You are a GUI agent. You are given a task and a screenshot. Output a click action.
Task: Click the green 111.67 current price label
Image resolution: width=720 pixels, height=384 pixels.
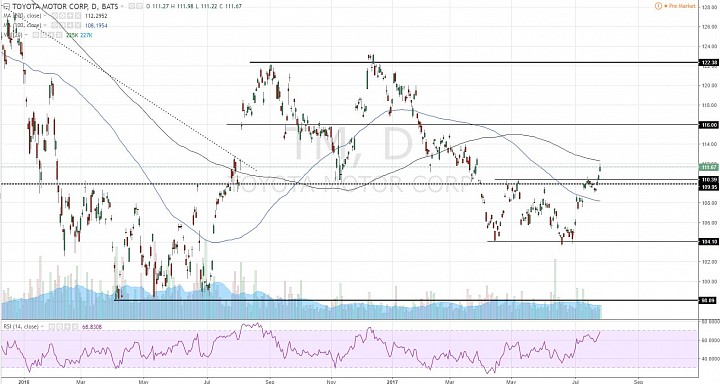pyautogui.click(x=710, y=166)
